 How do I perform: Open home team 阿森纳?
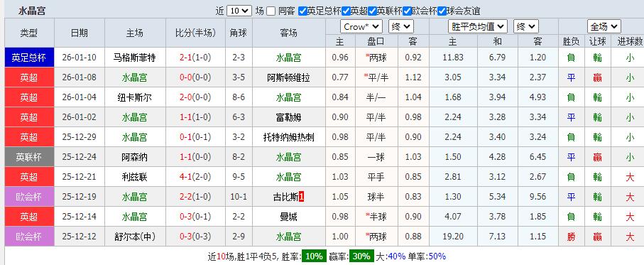pyautogui.click(x=135, y=157)
